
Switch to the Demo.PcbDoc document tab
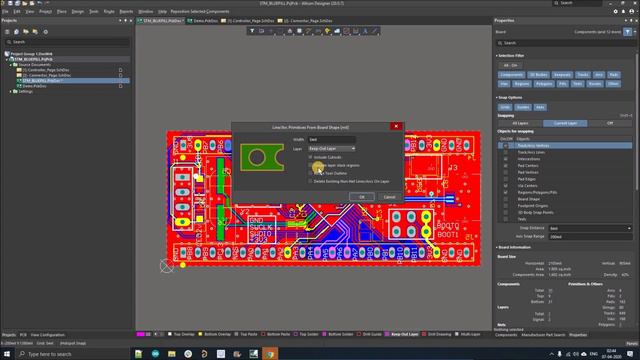202,20
